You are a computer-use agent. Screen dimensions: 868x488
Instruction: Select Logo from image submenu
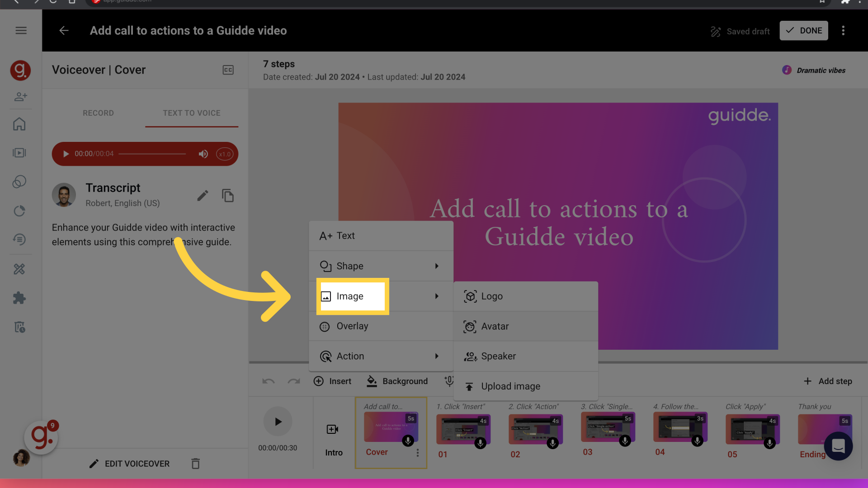tap(526, 296)
